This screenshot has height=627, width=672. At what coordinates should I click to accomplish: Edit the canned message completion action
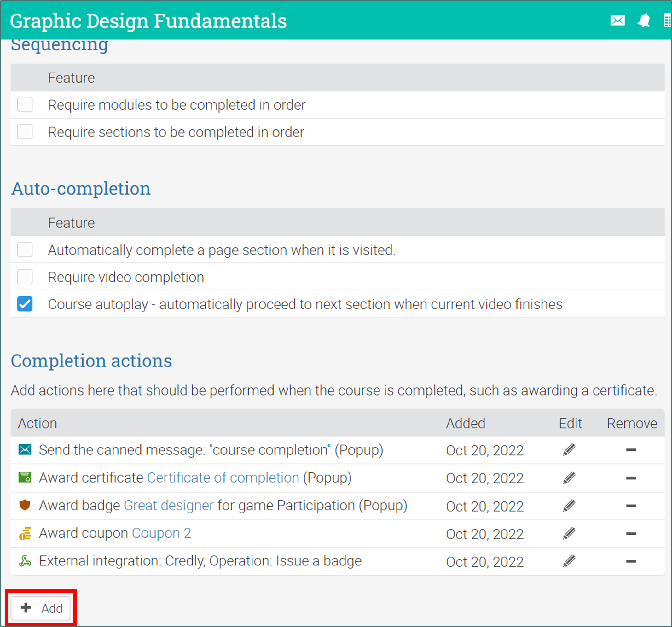point(569,450)
